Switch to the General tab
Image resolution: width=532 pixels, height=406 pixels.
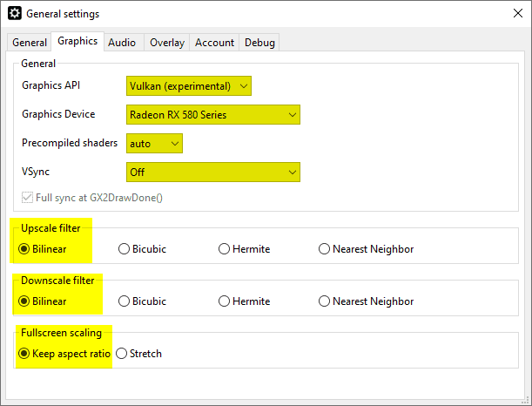point(30,43)
